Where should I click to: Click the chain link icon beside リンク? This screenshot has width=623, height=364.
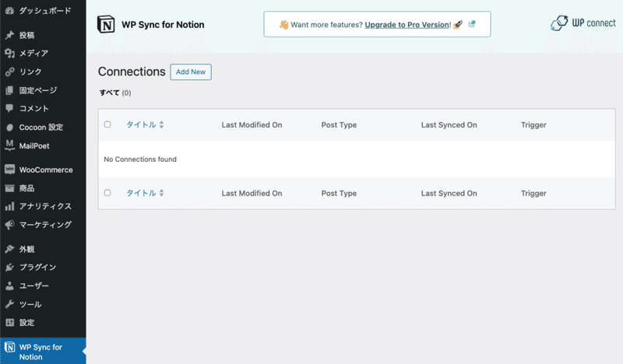point(9,72)
